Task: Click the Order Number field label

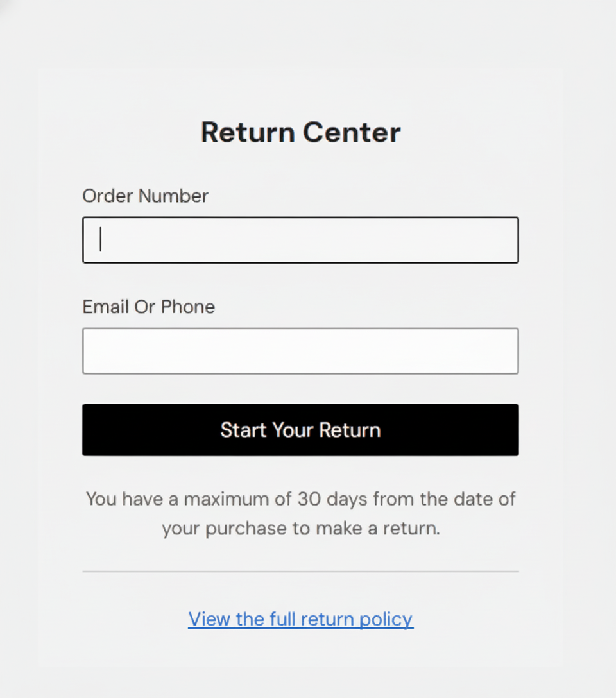Action: [145, 196]
